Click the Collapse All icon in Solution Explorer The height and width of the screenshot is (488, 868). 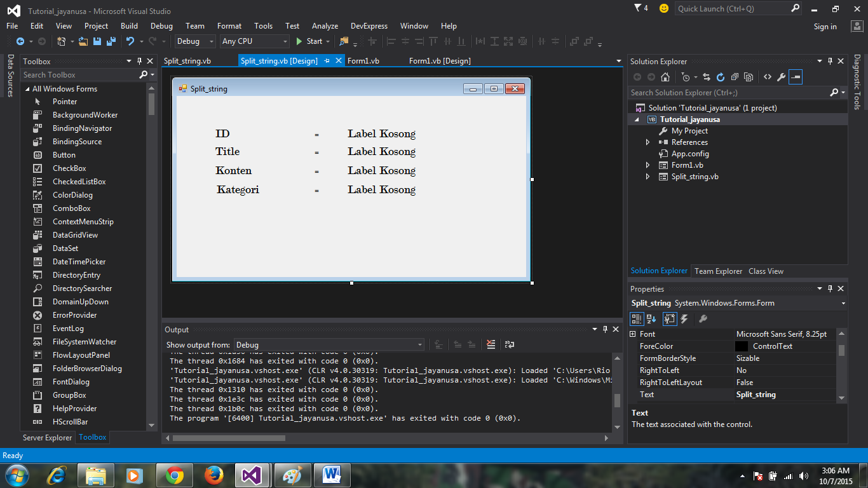734,76
